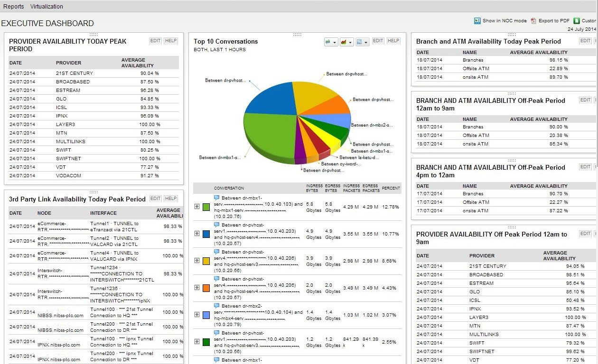
Task: Click yellow swatch of 8.68% conversation
Action: click(206, 261)
